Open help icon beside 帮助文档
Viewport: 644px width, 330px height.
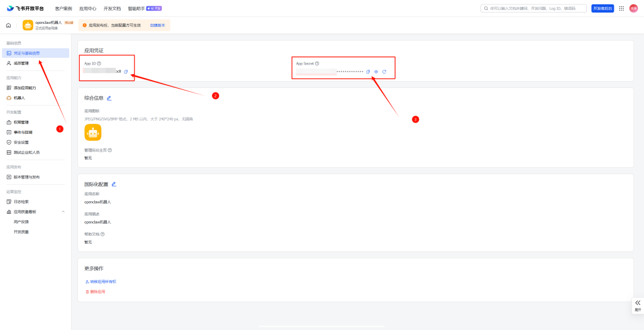(x=103, y=234)
